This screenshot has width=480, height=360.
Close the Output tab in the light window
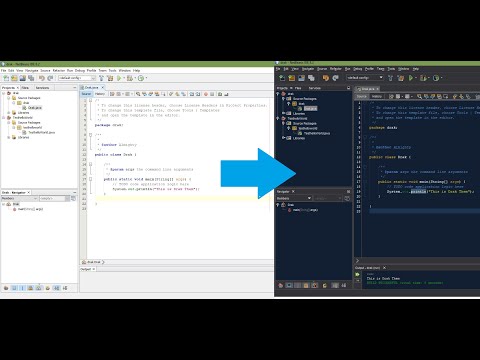click(94, 269)
